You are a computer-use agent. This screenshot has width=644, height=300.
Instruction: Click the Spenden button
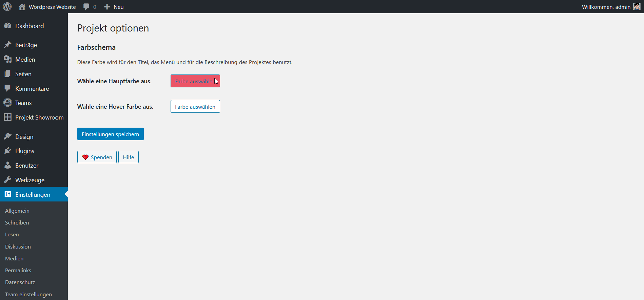click(97, 157)
